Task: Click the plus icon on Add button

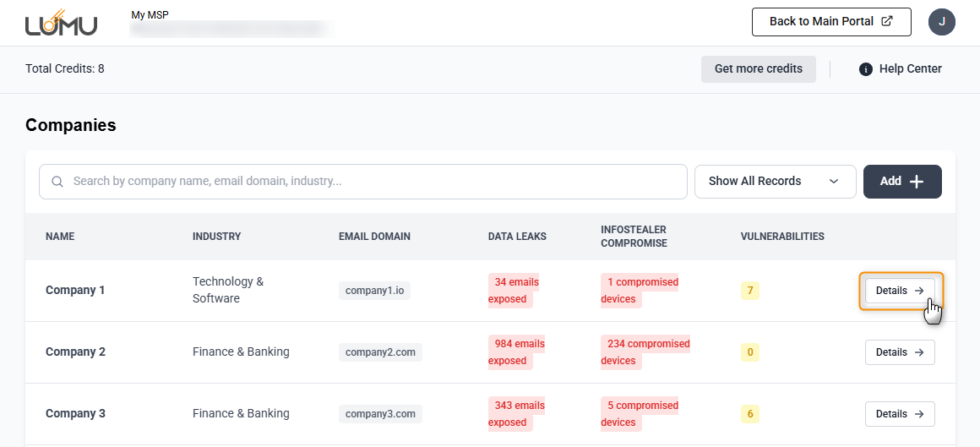Action: [917, 182]
